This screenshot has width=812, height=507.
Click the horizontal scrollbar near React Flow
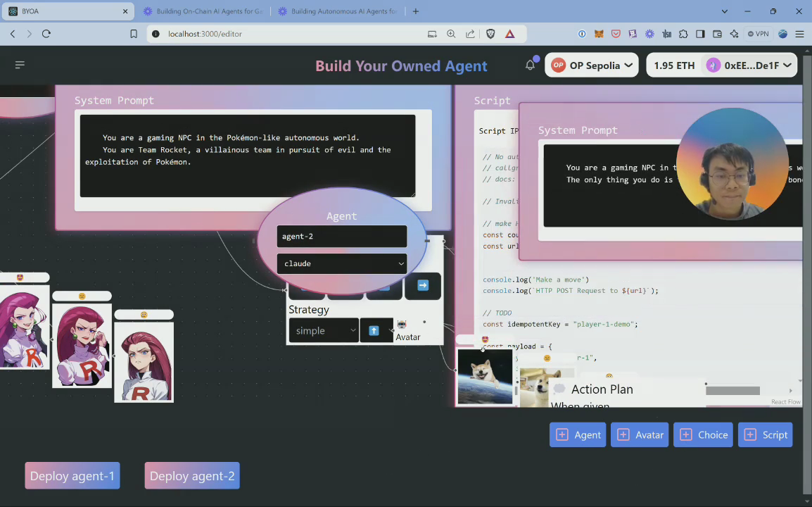click(x=732, y=390)
